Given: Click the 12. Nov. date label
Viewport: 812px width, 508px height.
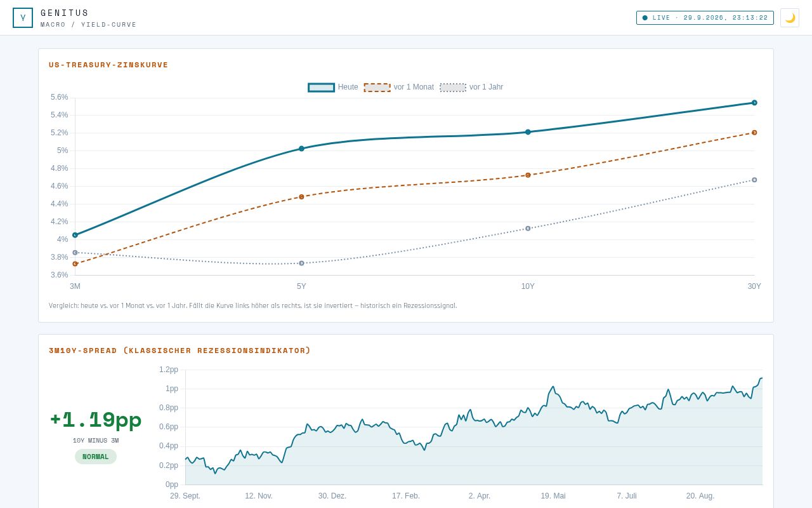Looking at the screenshot, I should tap(259, 496).
